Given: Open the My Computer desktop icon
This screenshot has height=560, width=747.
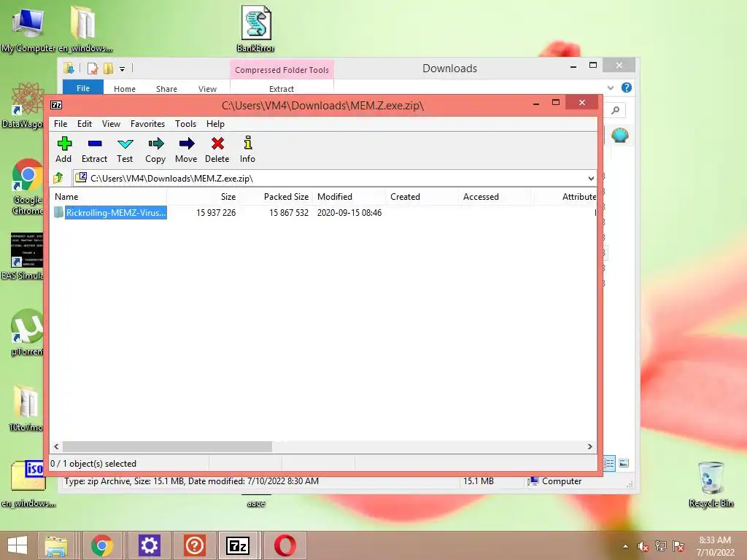Looking at the screenshot, I should (28, 29).
